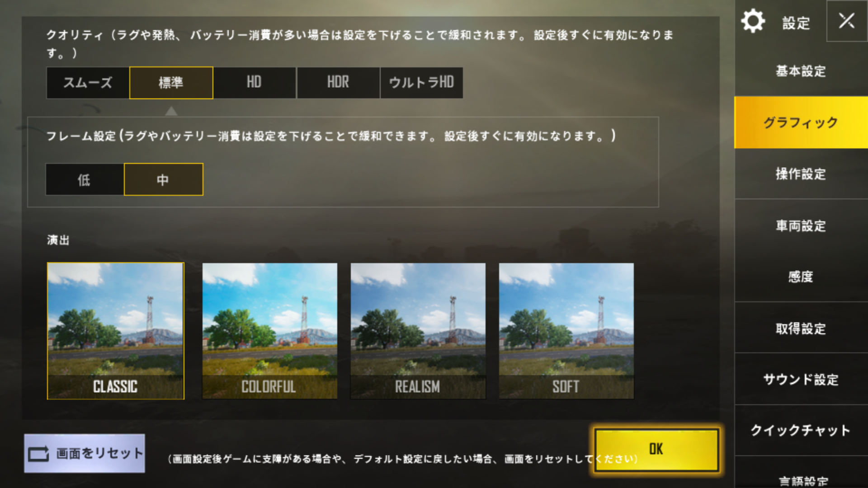Pick the REALISM style thumbnail

[418, 331]
